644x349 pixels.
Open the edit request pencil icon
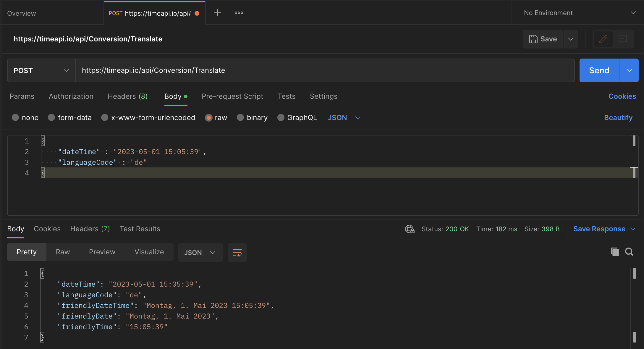click(x=603, y=39)
